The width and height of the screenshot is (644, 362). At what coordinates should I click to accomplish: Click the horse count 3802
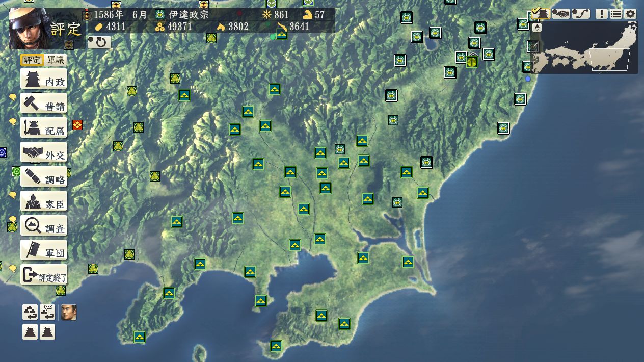(x=238, y=26)
